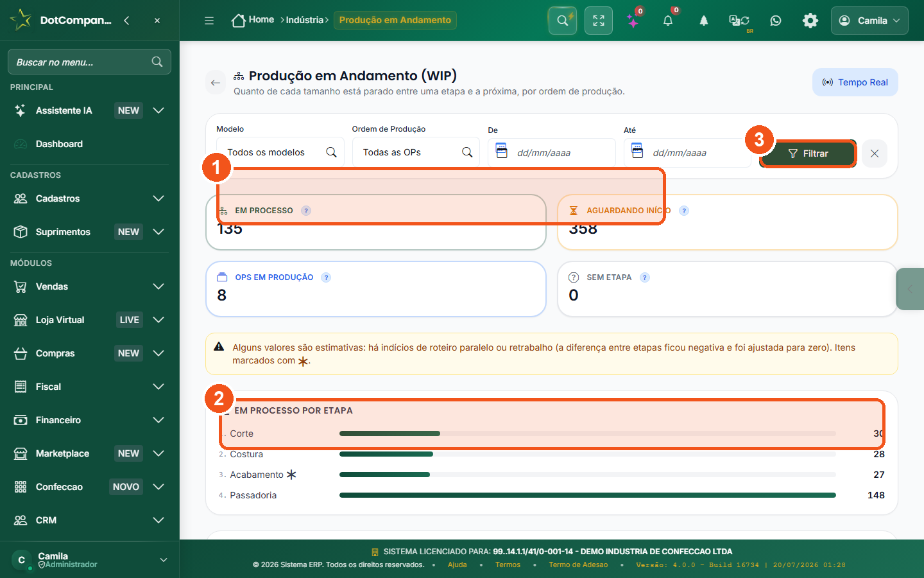Collapse the sidebar with the left chevron
Viewport: 924px width, 578px height.
pos(126,21)
